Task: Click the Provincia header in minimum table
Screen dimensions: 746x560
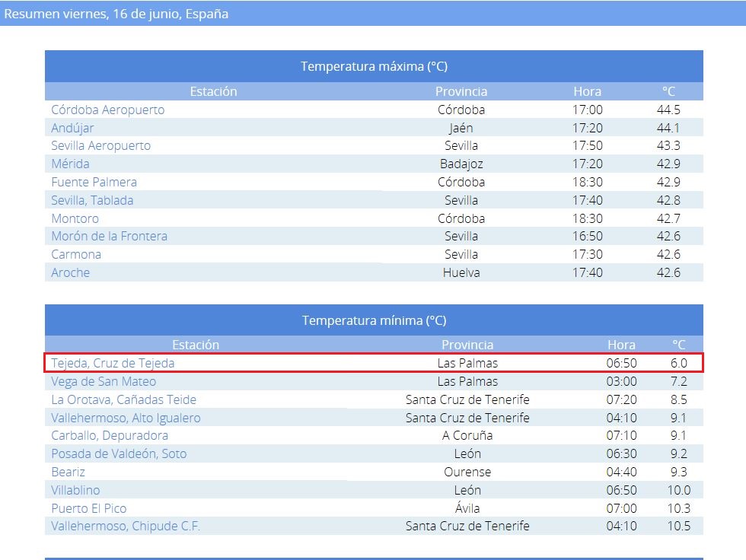Action: [467, 345]
